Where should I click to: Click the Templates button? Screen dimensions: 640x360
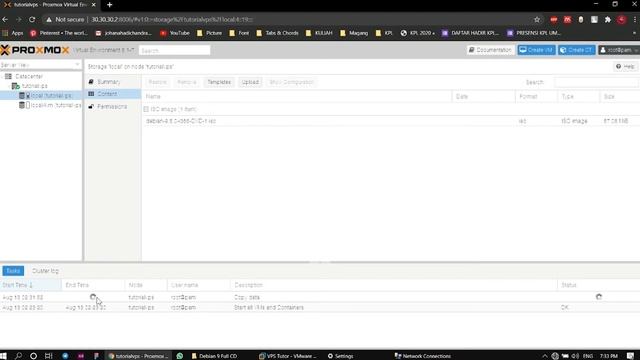tap(219, 82)
